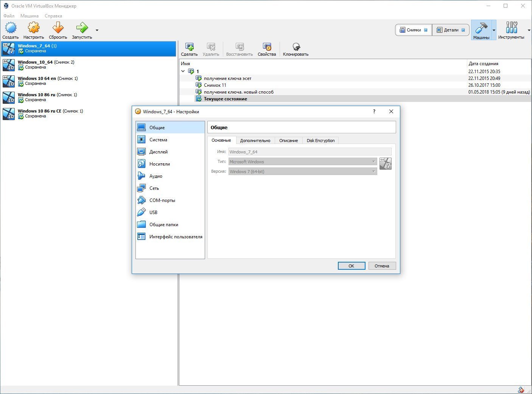Open the Файл menu
This screenshot has height=394, width=532.
[x=9, y=16]
